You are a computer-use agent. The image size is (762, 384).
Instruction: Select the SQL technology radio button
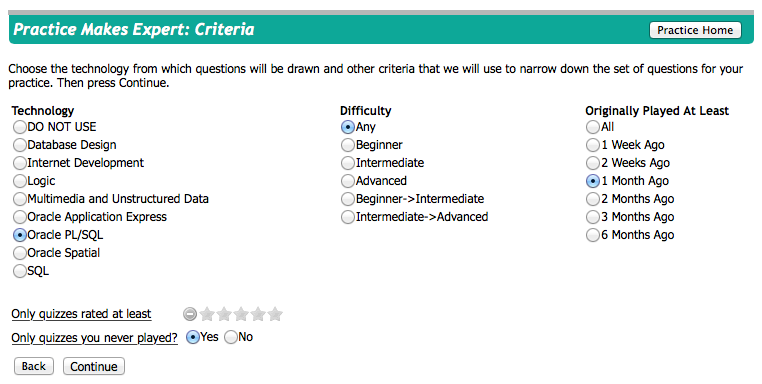pyautogui.click(x=19, y=271)
